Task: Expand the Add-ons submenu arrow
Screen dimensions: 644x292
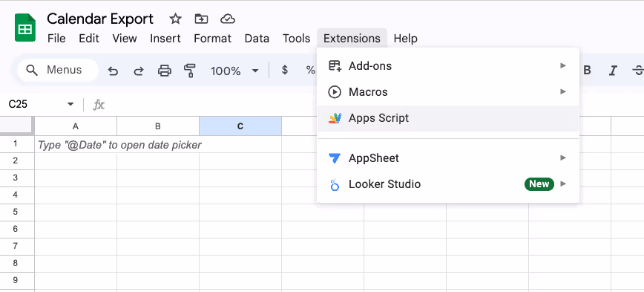Action: 563,66
